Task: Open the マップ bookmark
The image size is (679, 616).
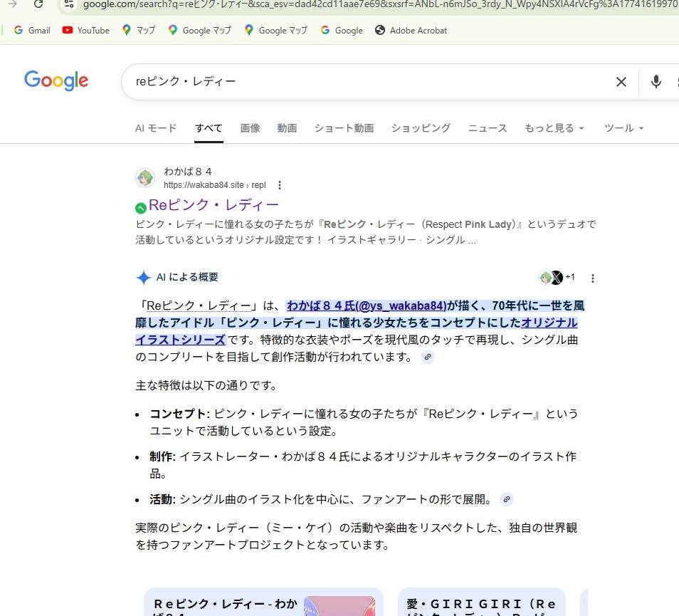Action: pos(139,31)
